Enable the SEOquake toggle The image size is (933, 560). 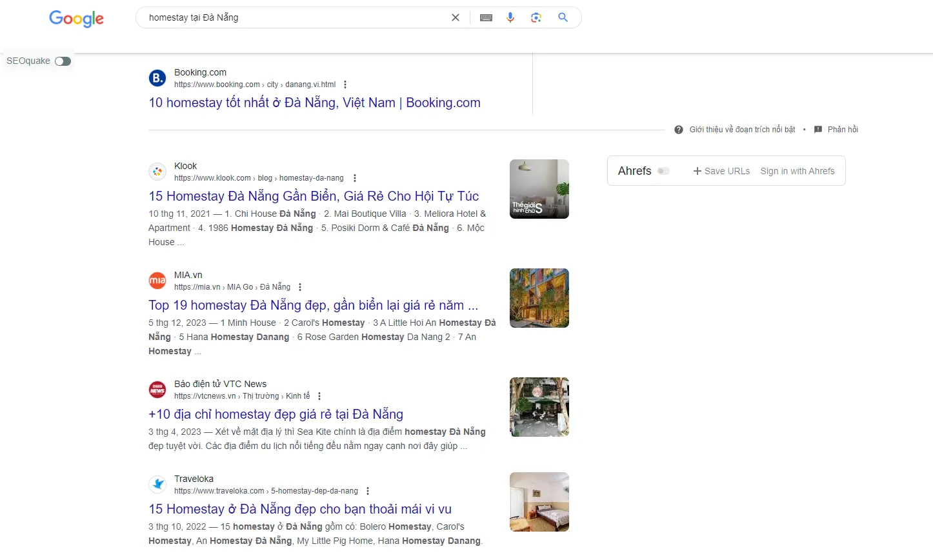pyautogui.click(x=63, y=61)
